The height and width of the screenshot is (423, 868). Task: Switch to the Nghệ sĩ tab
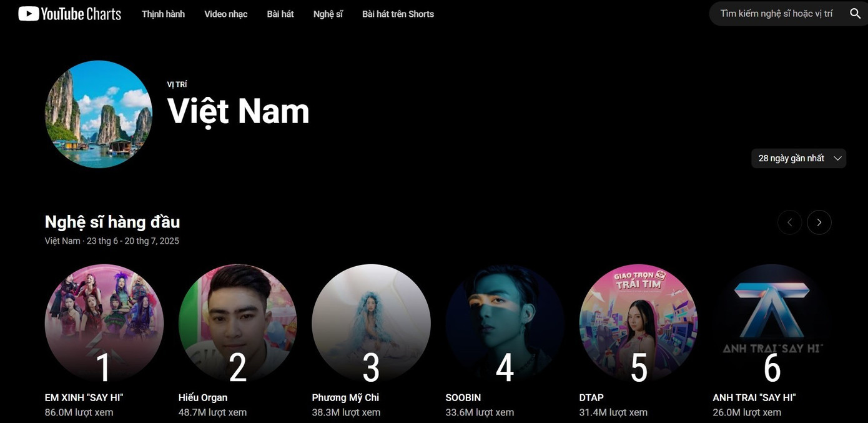point(328,14)
